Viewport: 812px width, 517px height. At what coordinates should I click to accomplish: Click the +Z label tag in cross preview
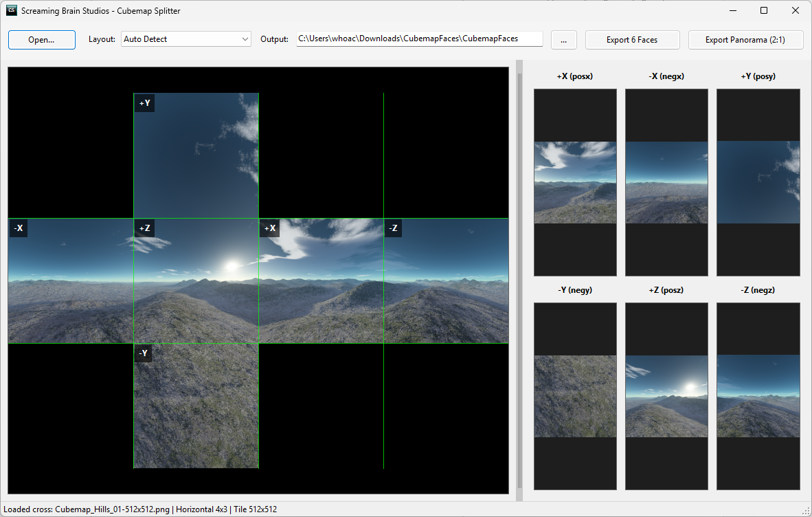[x=144, y=228]
